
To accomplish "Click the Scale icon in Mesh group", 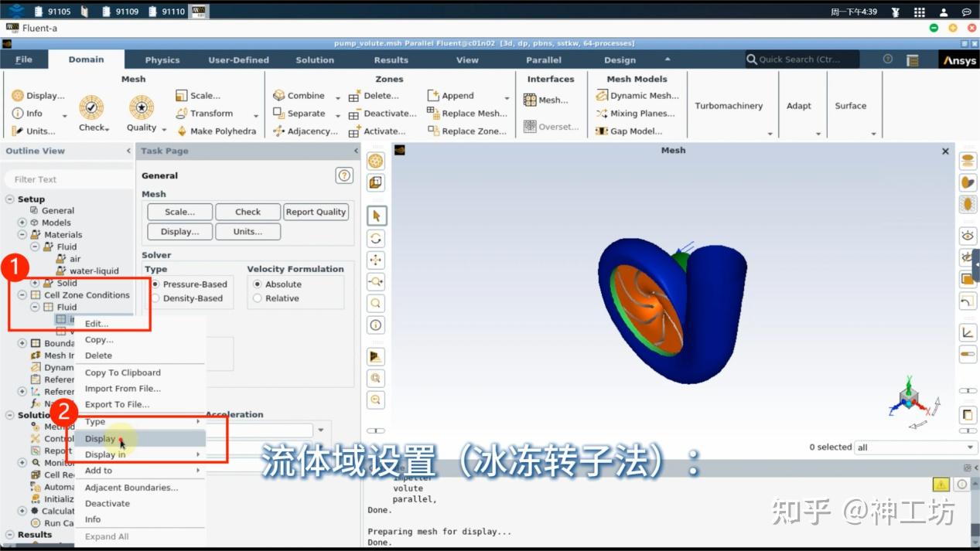I will pos(181,96).
